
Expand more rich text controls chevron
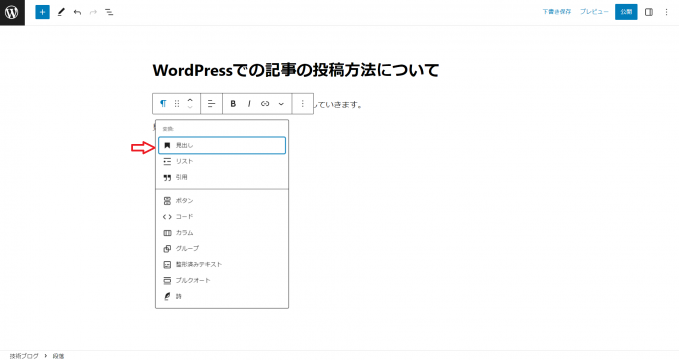pyautogui.click(x=281, y=104)
